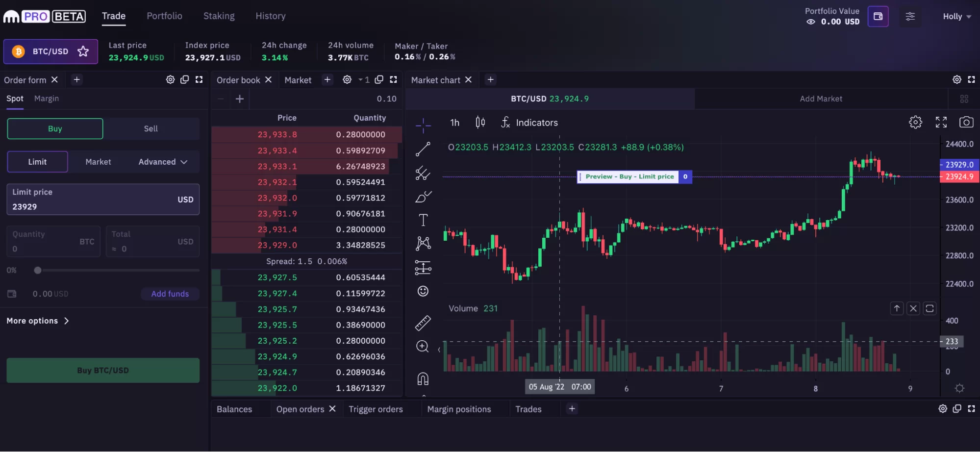Select the crosshair cursor tool

click(423, 126)
